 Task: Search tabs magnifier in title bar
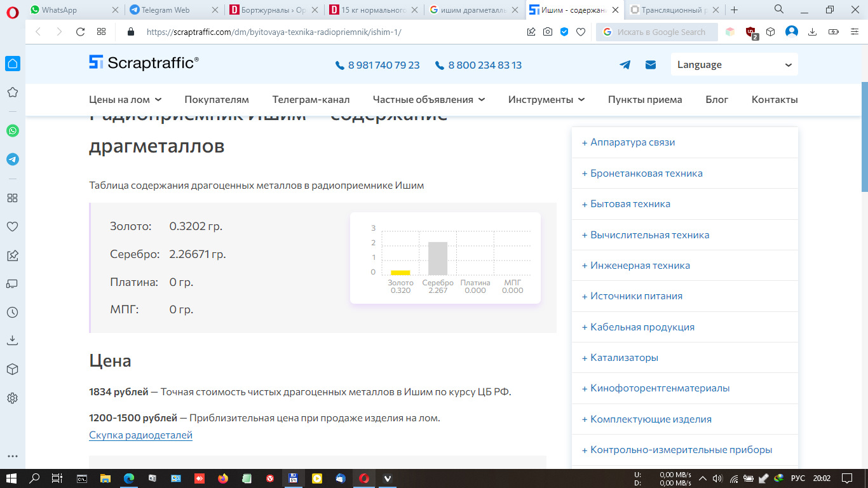coord(779,10)
